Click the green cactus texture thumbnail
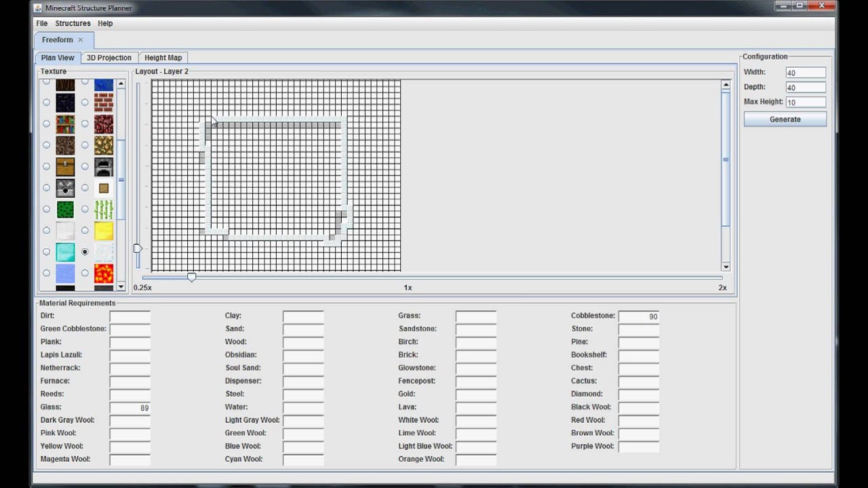Image resolution: width=868 pixels, height=488 pixels. [x=65, y=209]
